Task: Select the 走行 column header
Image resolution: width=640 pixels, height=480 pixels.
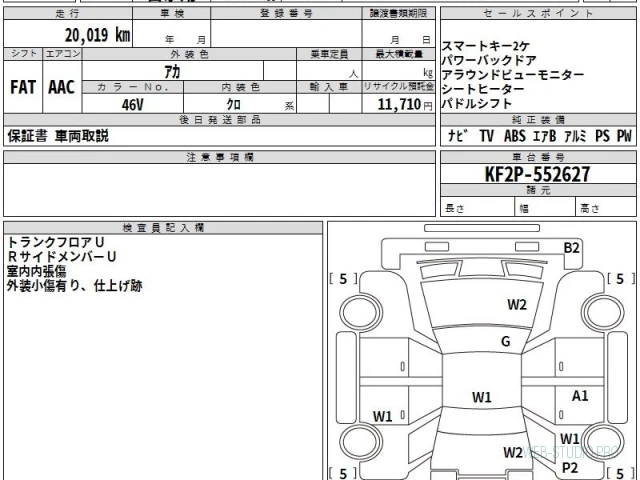Action: (x=68, y=13)
